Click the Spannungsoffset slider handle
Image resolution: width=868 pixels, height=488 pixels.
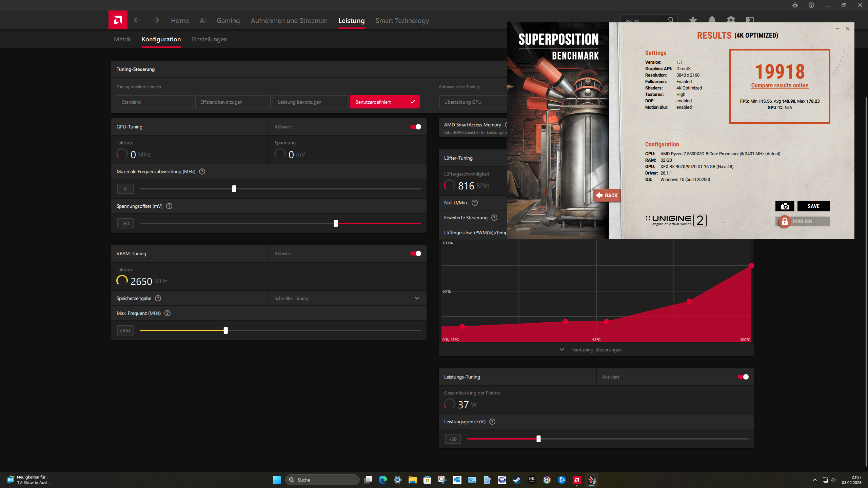click(336, 223)
